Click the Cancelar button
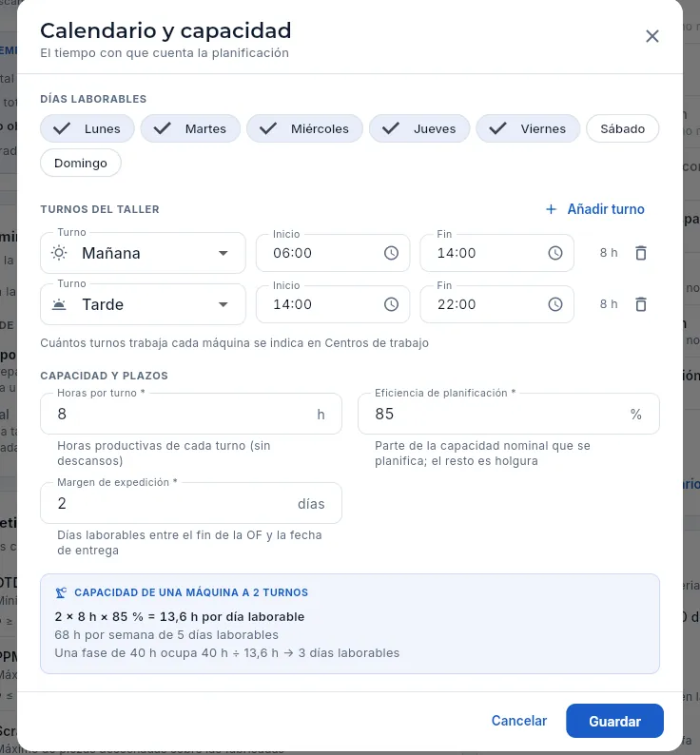 519,721
